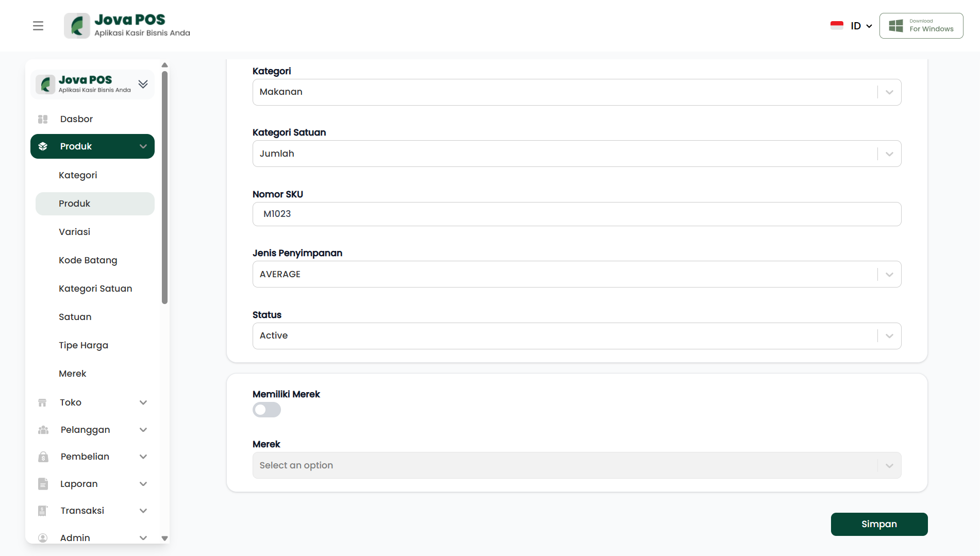Click the Pelanggan people icon
Screen dimensions: 980x556
[x=43, y=430]
